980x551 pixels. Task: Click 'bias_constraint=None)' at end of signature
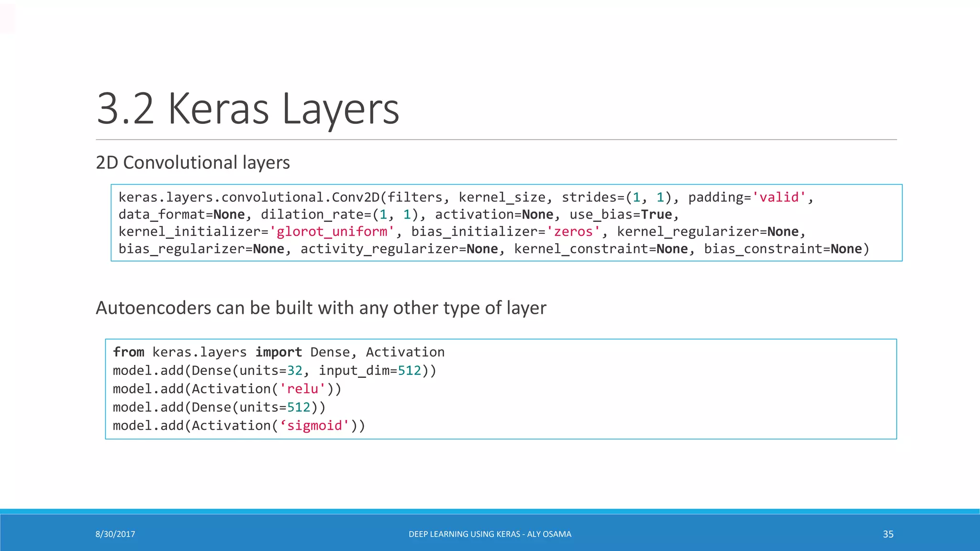tap(787, 249)
